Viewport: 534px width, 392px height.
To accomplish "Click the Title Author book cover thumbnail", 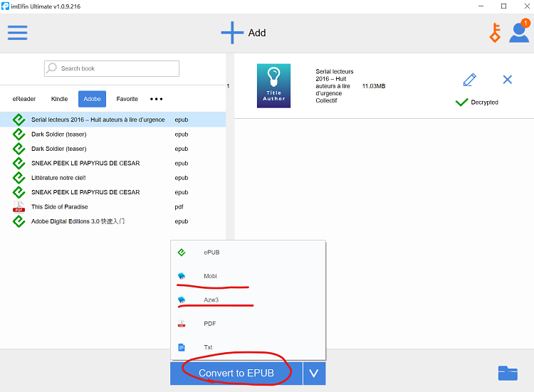I will coord(274,86).
